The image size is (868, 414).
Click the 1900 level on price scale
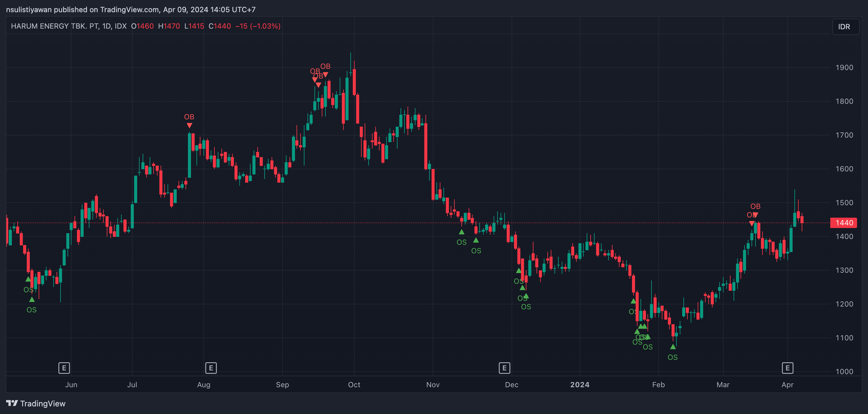coord(844,67)
